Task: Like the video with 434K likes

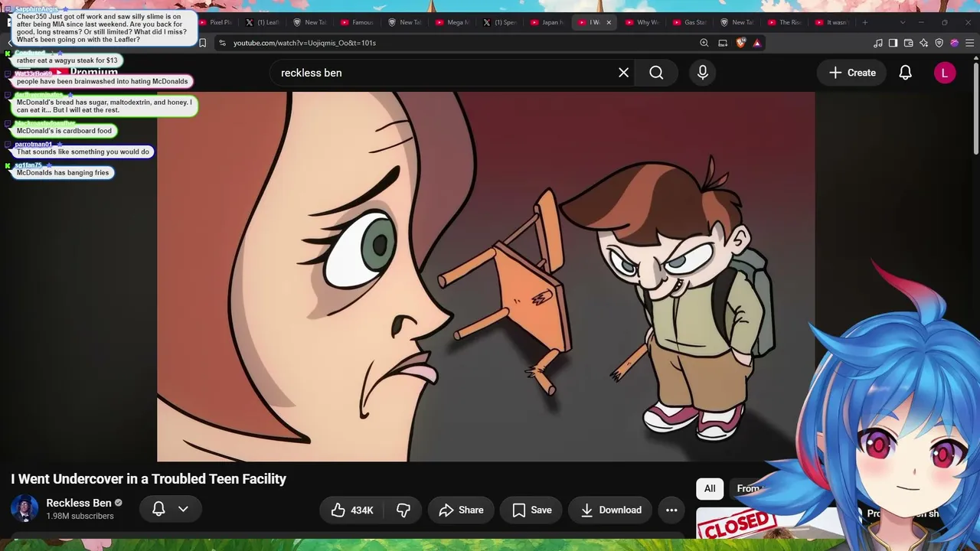Action: tap(352, 510)
